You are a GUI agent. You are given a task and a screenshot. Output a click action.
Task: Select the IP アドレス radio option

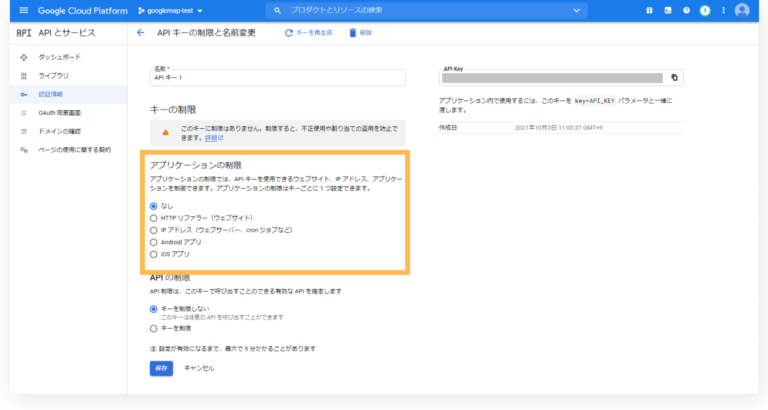coord(153,229)
